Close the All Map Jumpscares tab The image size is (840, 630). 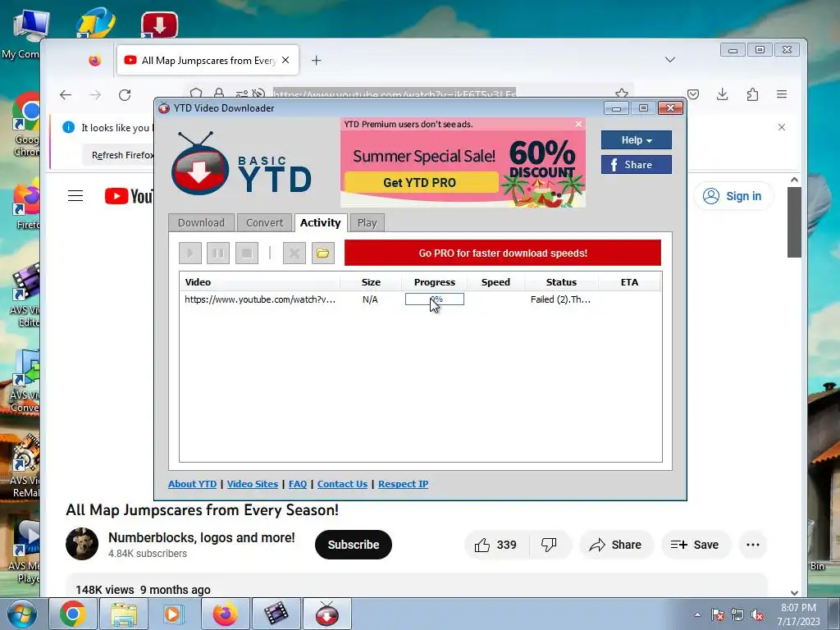[285, 60]
